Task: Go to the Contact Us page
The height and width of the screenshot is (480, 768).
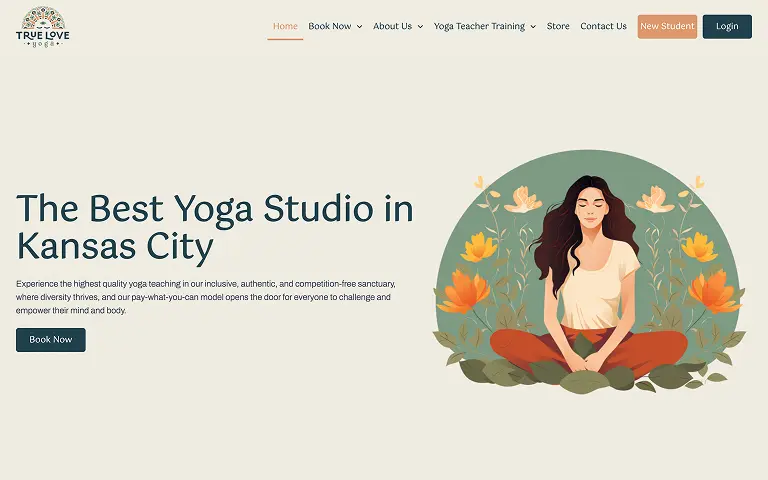Action: pyautogui.click(x=603, y=26)
